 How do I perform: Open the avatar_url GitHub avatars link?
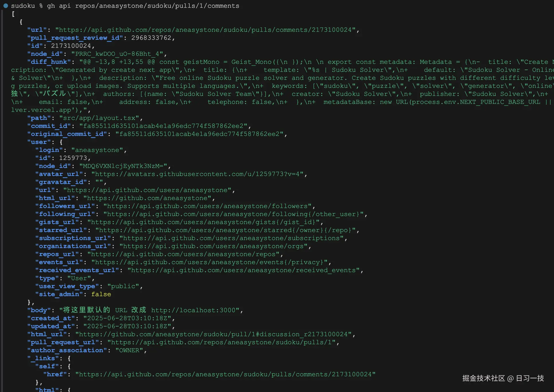tap(199, 174)
